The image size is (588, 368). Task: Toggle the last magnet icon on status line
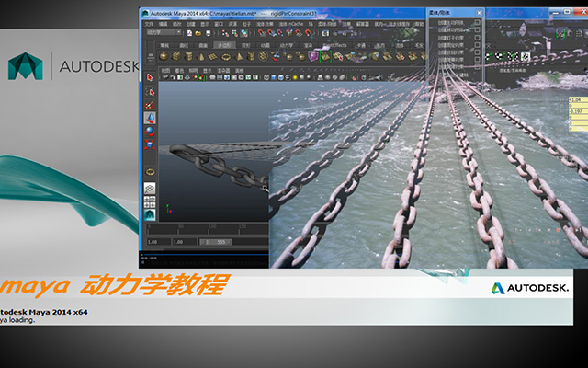pyautogui.click(x=308, y=33)
